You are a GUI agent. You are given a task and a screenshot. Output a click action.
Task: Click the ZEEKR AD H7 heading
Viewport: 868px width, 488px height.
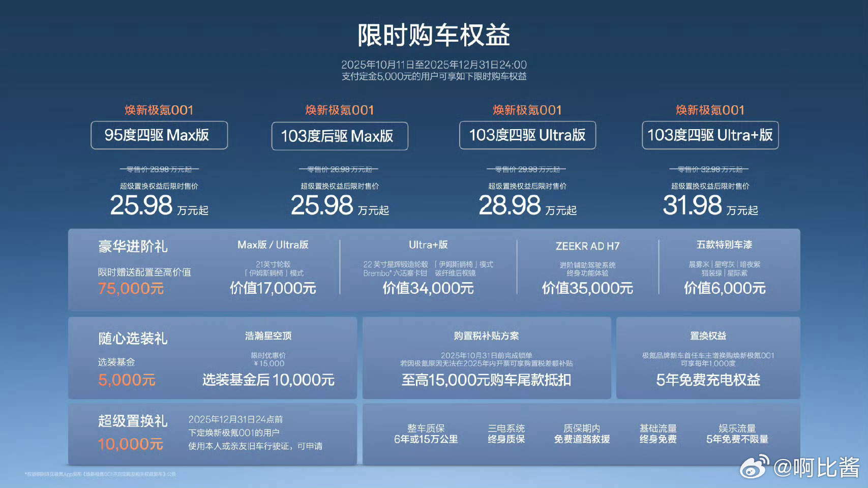tap(588, 246)
